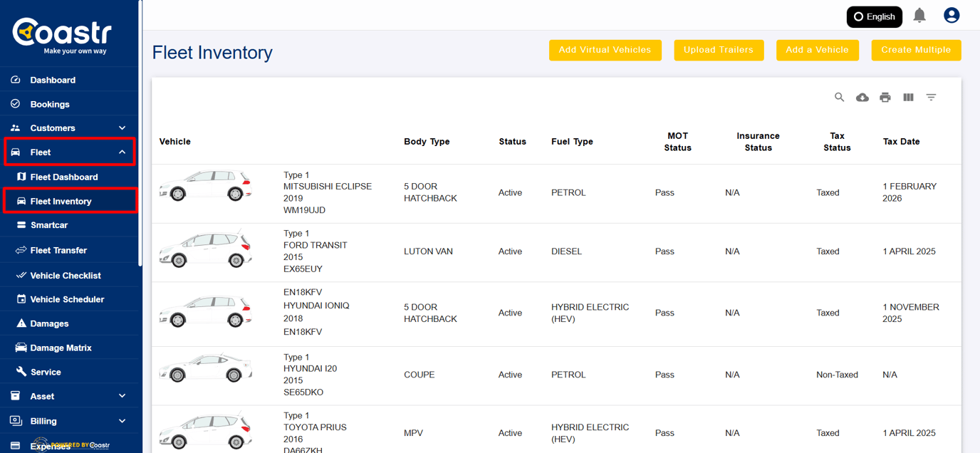Click the Add a Vehicle button
The image size is (980, 453).
point(817,50)
